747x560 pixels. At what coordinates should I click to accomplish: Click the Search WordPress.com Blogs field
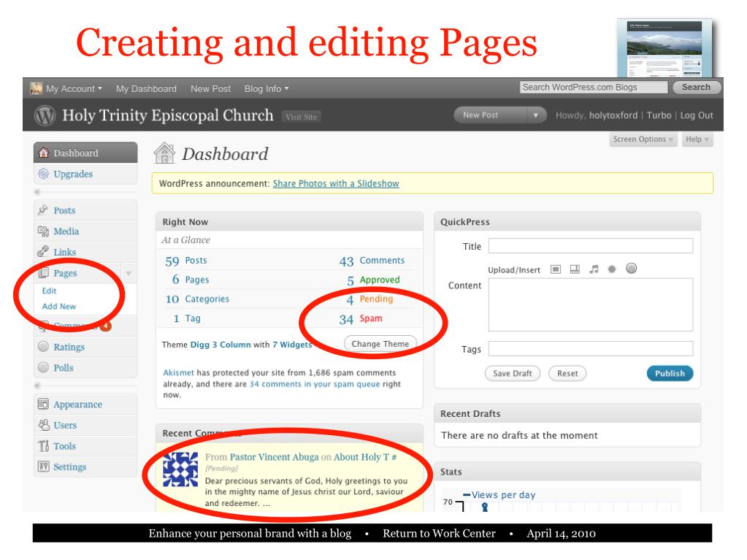pyautogui.click(x=594, y=87)
